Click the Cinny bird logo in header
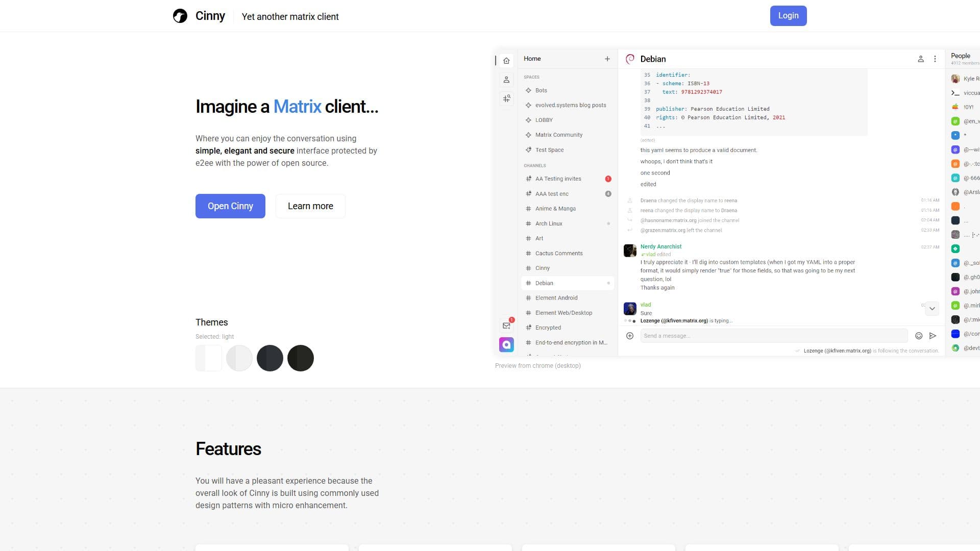The image size is (980, 551). 180,16
